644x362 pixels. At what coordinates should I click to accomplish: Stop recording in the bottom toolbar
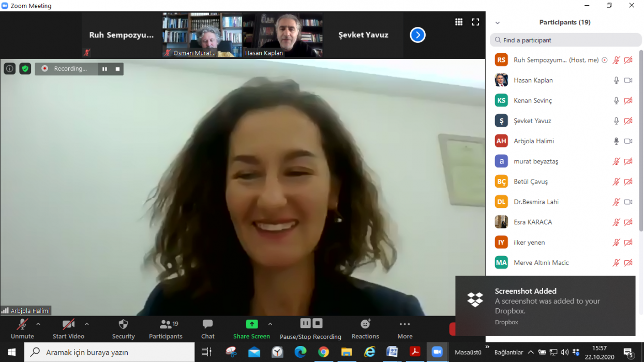tap(318, 323)
